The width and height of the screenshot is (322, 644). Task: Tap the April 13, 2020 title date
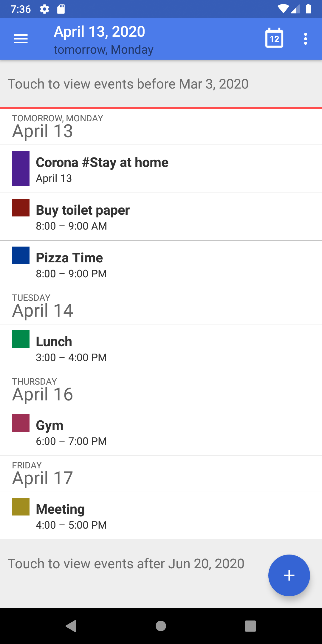[x=100, y=32]
